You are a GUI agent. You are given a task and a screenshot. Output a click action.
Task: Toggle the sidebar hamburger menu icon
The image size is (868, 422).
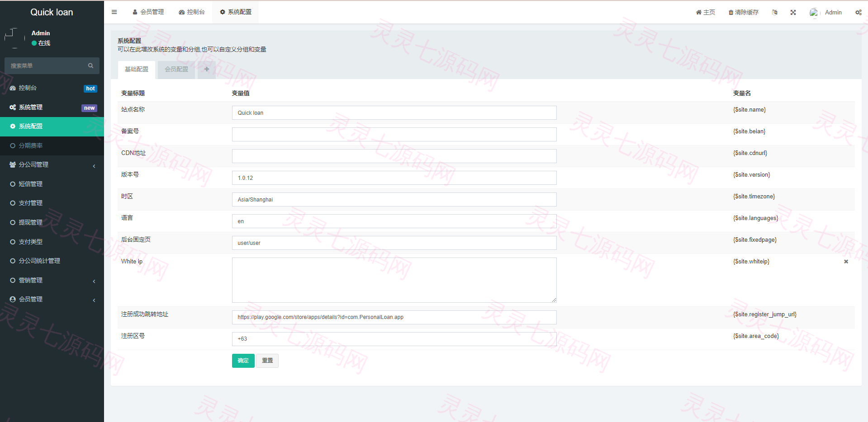click(x=114, y=12)
